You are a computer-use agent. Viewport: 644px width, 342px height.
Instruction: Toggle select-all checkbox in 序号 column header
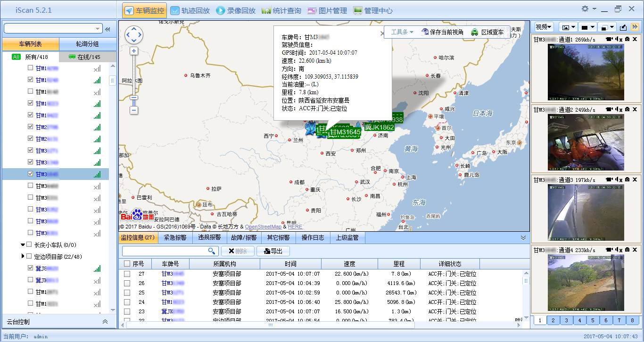point(127,264)
